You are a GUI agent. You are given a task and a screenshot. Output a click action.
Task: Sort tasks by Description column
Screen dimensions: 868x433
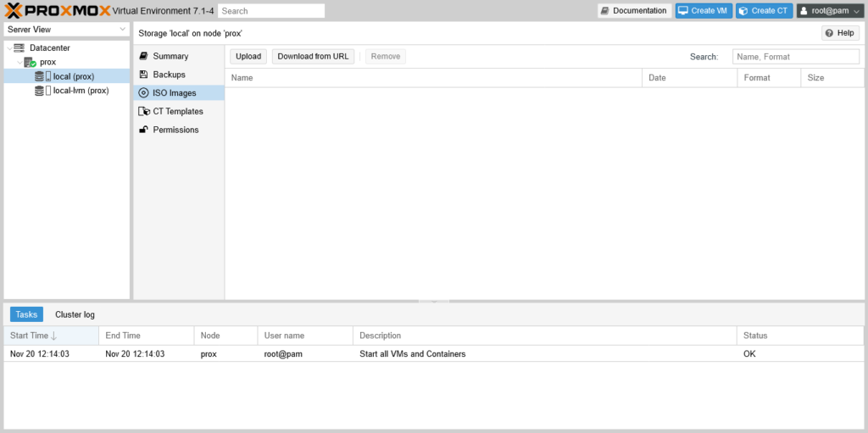(545, 336)
